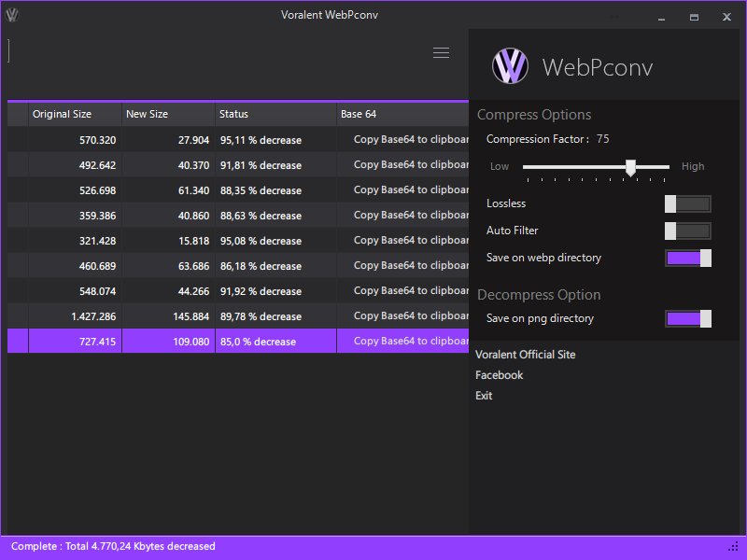Click the Compress Options heading
The width and height of the screenshot is (747, 560).
coord(534,115)
